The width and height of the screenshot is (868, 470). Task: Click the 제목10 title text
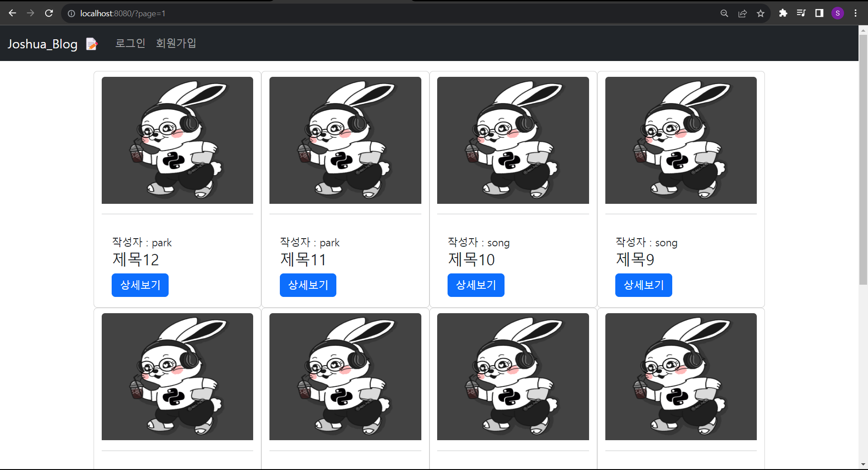click(x=472, y=259)
